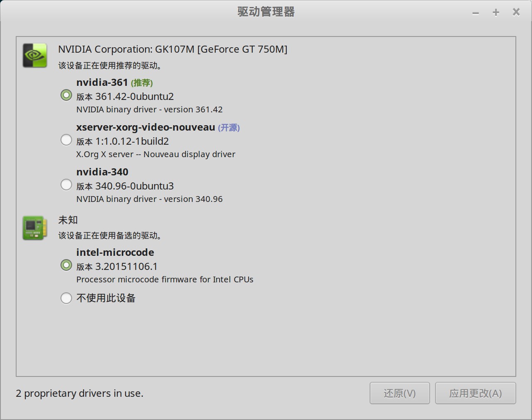Click the NVIDIA graphics card icon

(35, 55)
